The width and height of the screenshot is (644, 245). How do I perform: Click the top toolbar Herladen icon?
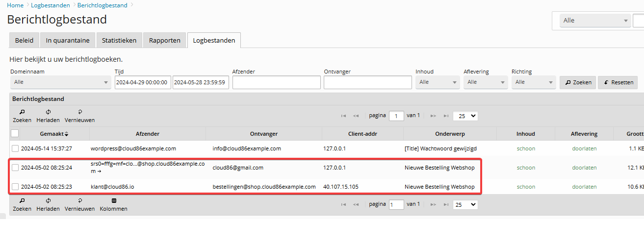48,112
